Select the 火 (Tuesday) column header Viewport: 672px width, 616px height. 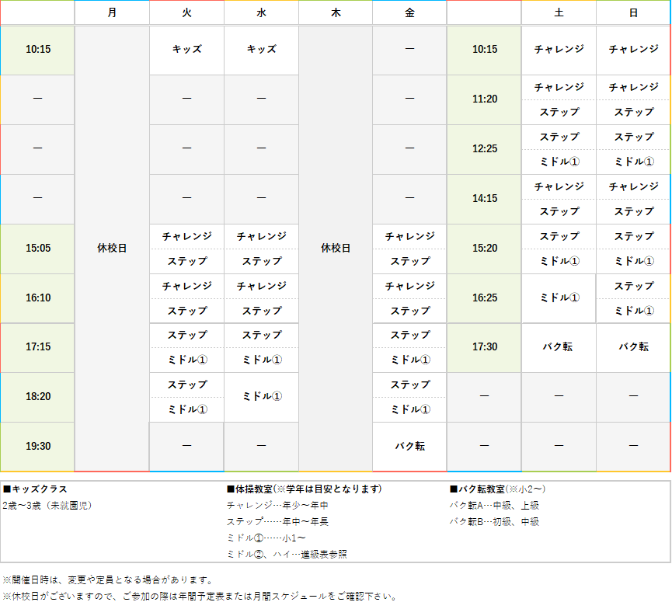click(x=186, y=12)
